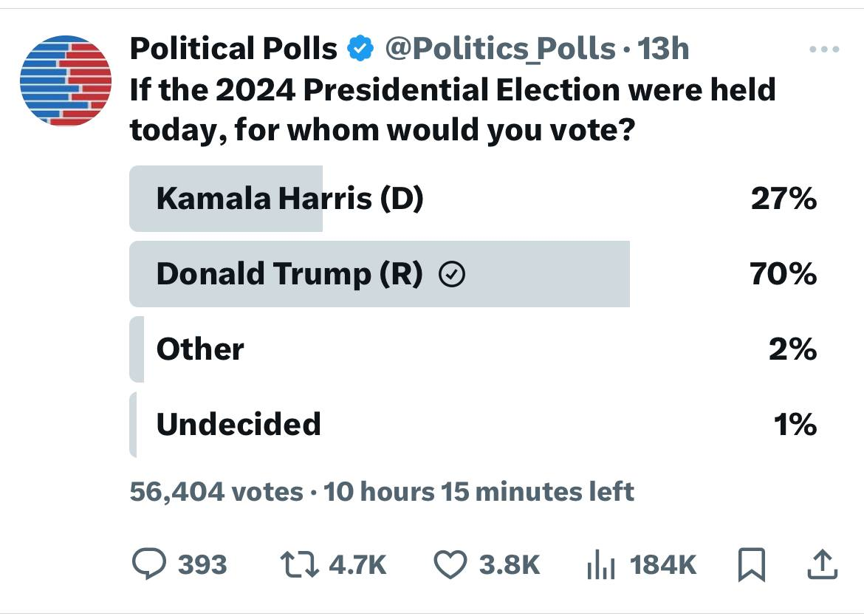Click the 13h post timestamp
The width and height of the screenshot is (864, 616).
(x=662, y=49)
